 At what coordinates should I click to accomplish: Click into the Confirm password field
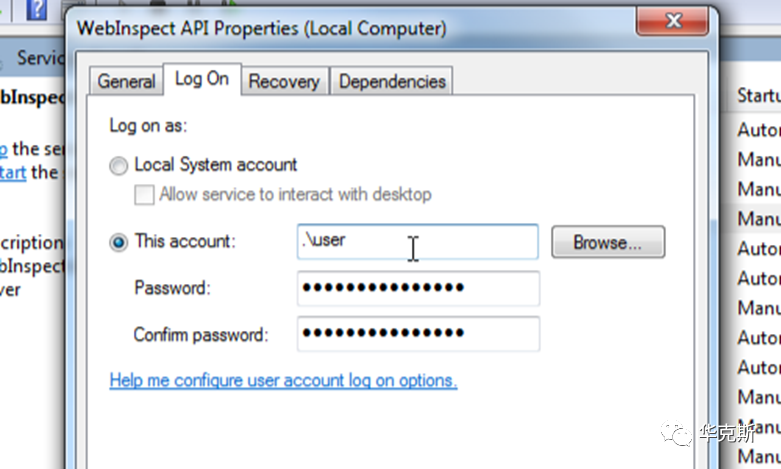tap(417, 334)
